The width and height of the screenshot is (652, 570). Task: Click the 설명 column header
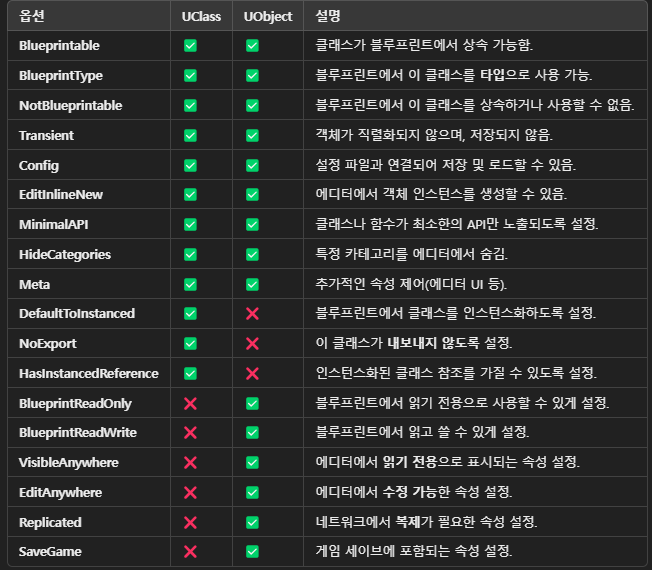pyautogui.click(x=328, y=16)
